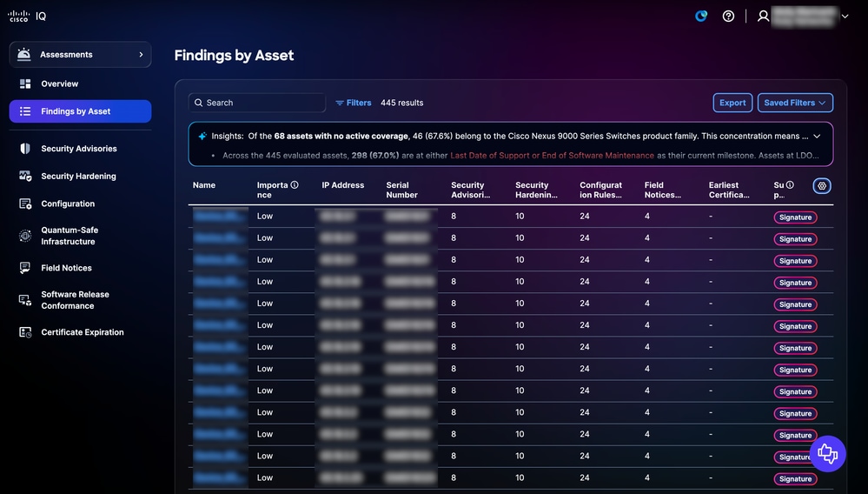Open the user profile icon

click(x=764, y=16)
